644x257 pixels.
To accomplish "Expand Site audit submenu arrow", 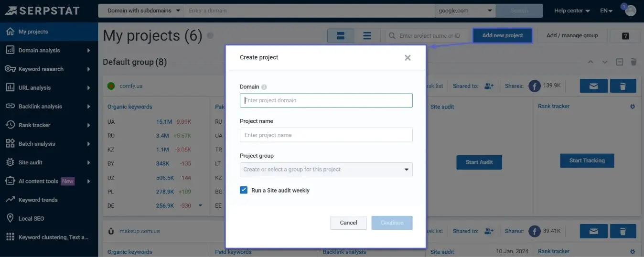I will click(89, 162).
